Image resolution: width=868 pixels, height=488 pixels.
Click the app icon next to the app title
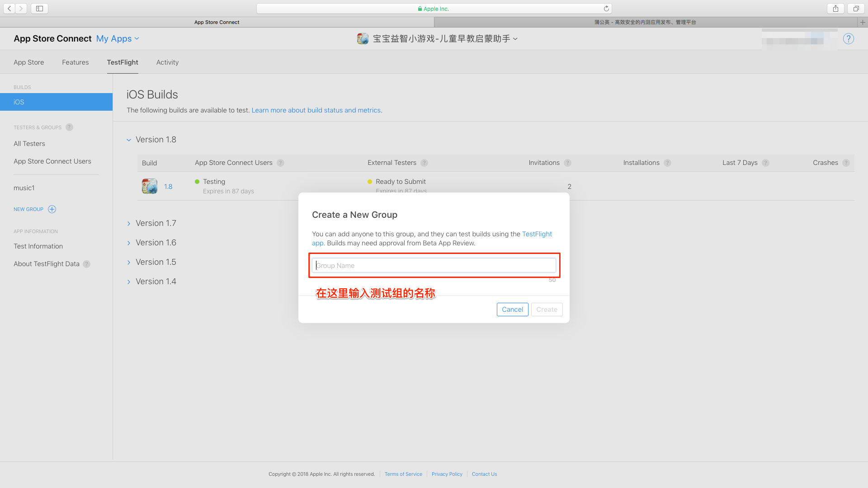(x=363, y=39)
